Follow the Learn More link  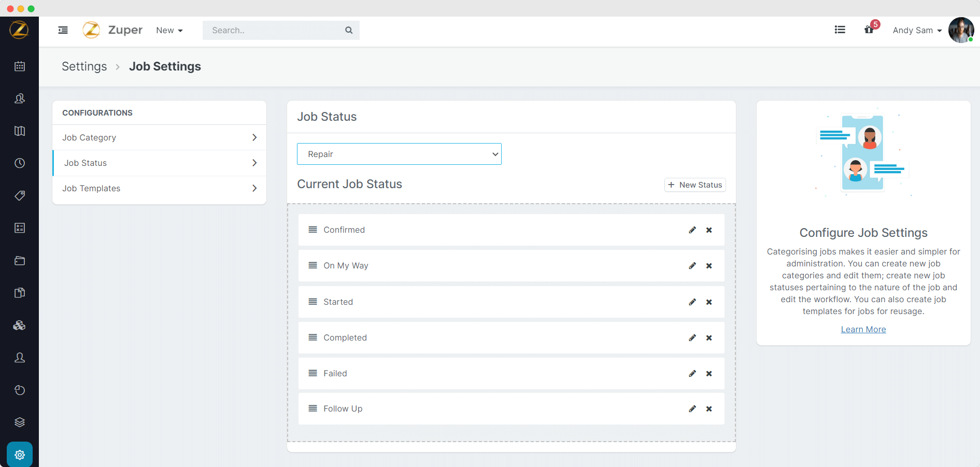point(863,329)
